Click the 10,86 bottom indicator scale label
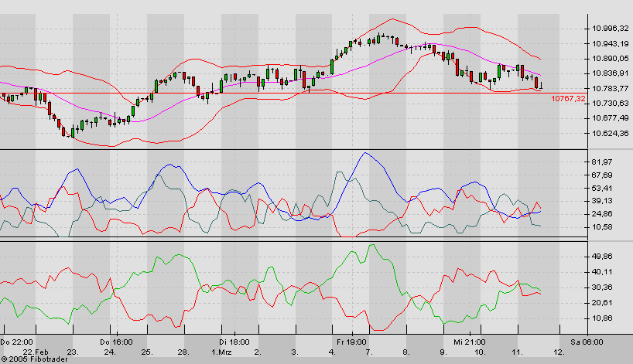This screenshot has height=364, width=633. pyautogui.click(x=601, y=318)
